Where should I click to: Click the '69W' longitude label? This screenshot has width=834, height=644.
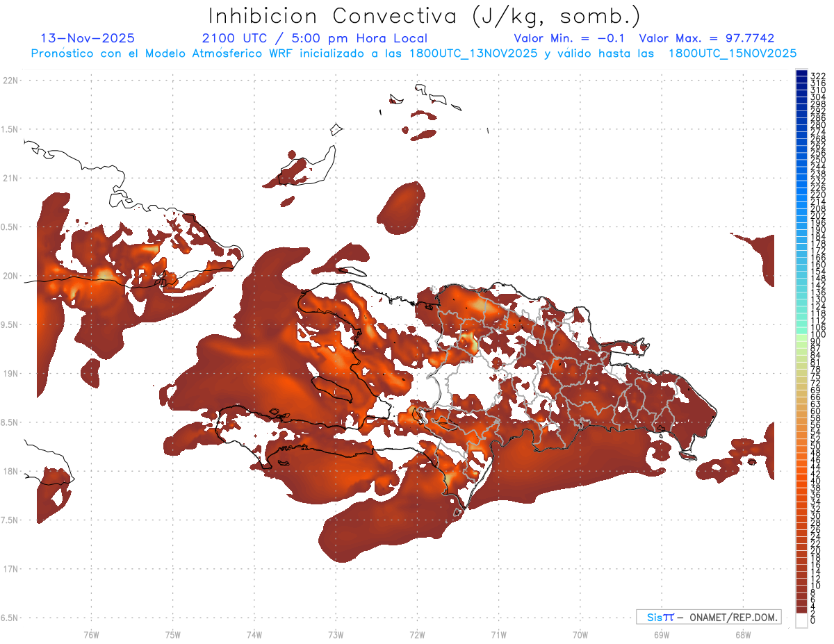click(662, 634)
